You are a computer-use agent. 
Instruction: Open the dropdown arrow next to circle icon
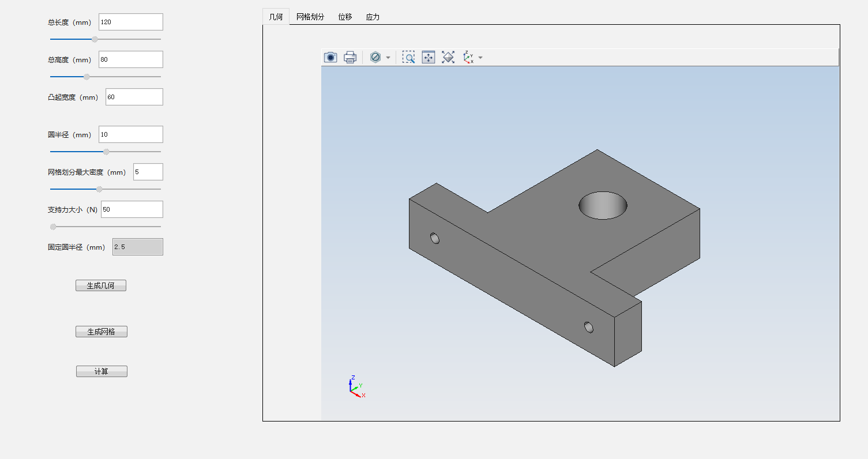[x=388, y=58]
